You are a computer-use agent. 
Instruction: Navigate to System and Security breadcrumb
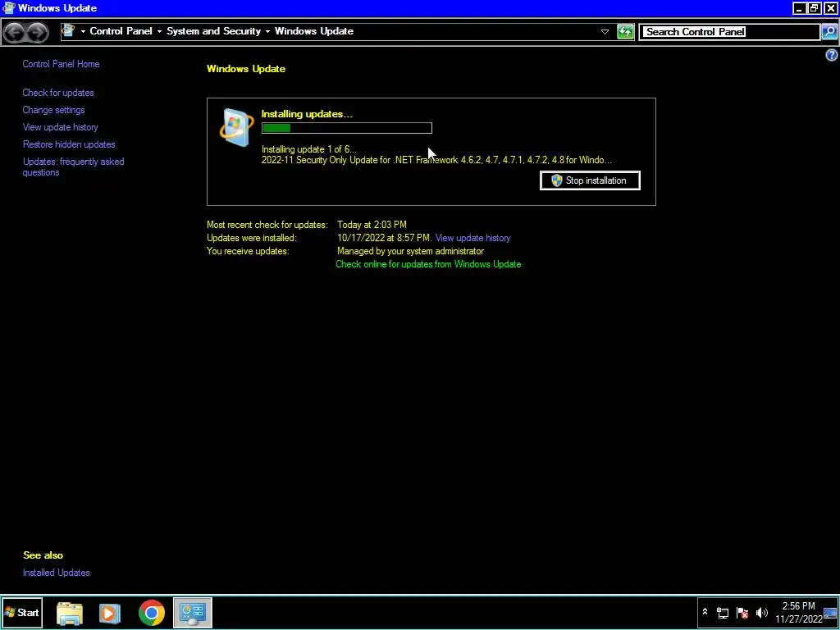(x=214, y=31)
